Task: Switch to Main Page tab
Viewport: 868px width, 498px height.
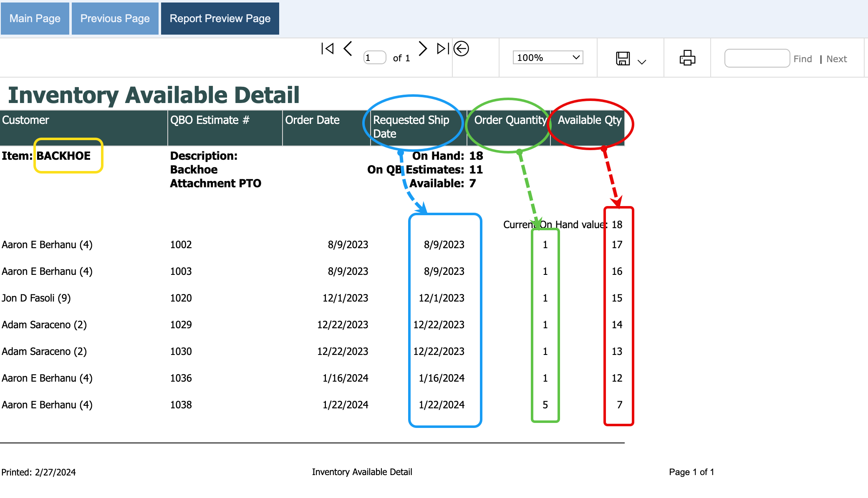Action: click(x=35, y=18)
